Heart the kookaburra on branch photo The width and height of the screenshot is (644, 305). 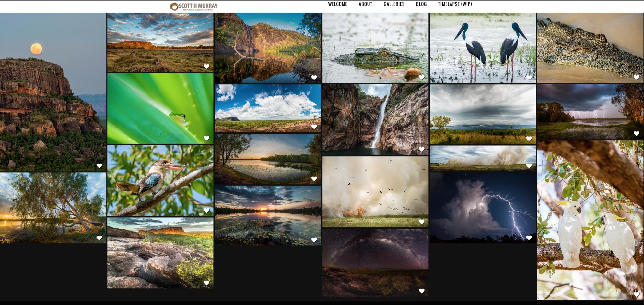(206, 210)
